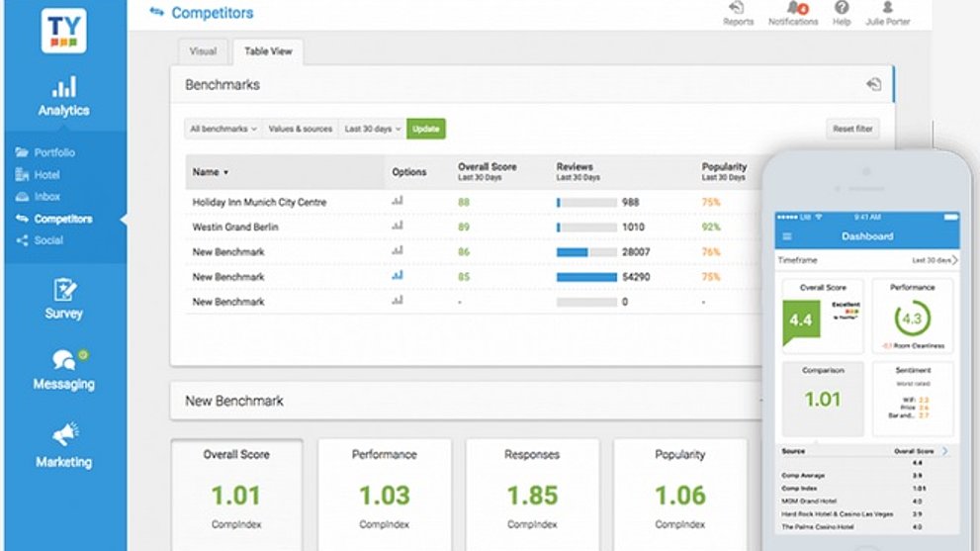Select the Overall Score CompIndex card
The height and width of the screenshot is (551, 980).
237,494
